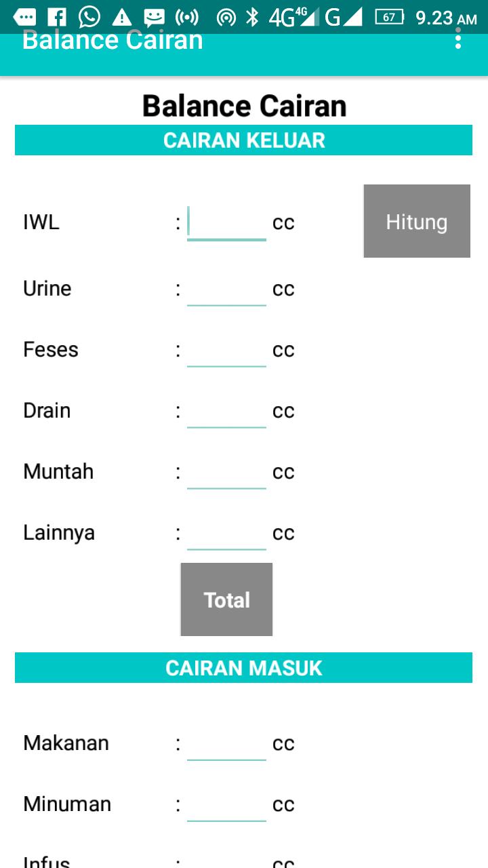Tap the messaging smiley notification icon
Image resolution: width=488 pixels, height=868 pixels.
tap(155, 18)
